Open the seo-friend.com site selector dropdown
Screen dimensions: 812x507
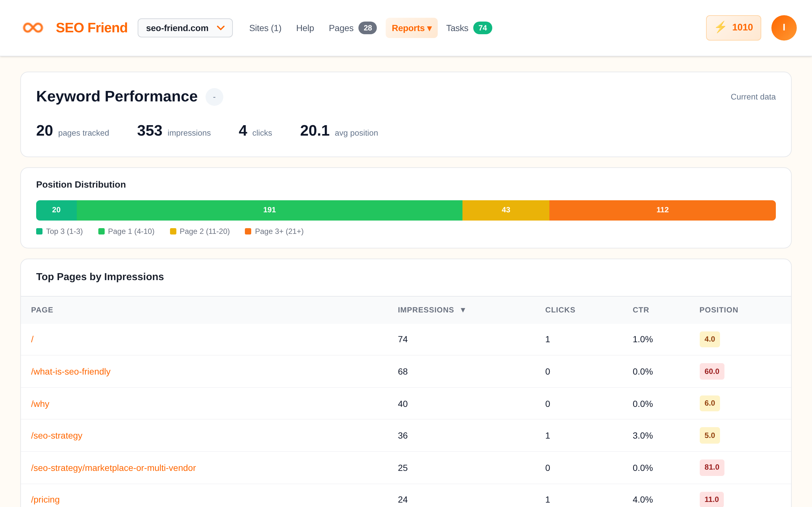(185, 28)
